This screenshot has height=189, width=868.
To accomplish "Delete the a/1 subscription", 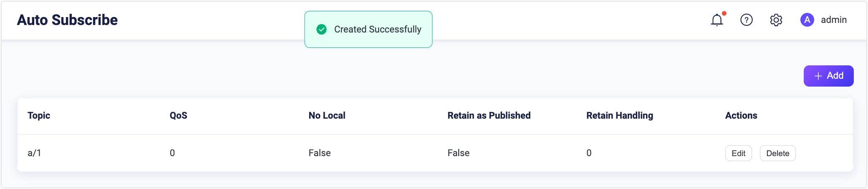I will (x=777, y=153).
